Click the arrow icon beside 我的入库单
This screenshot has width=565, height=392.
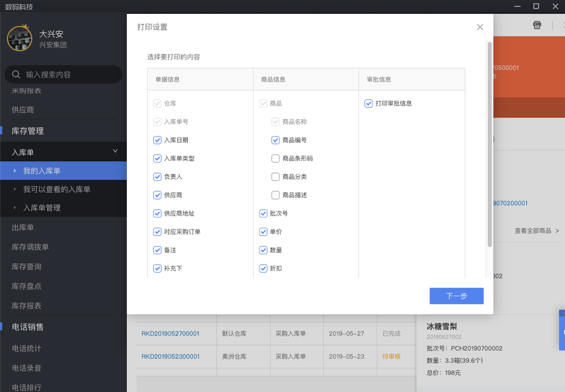click(x=15, y=171)
